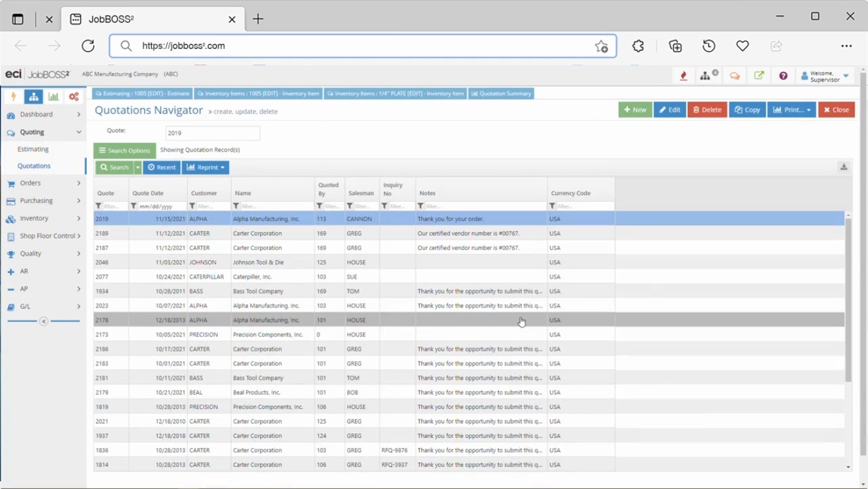Expand the Inventory sidebar section

[79, 218]
